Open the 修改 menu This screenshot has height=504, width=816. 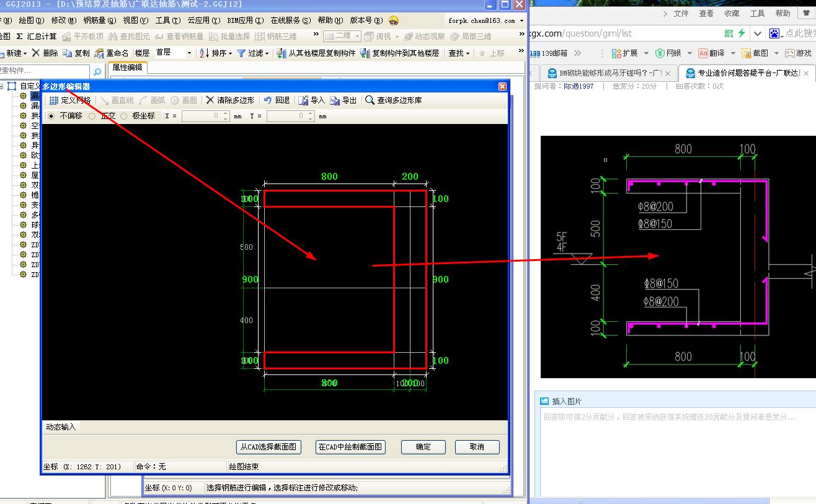(63, 20)
